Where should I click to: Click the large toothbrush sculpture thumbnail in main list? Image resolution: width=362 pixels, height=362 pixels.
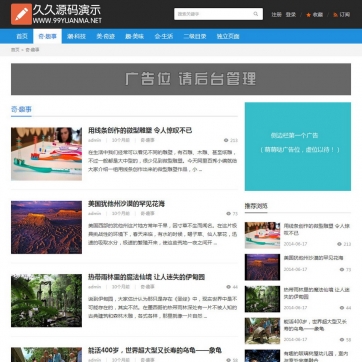[46, 154]
